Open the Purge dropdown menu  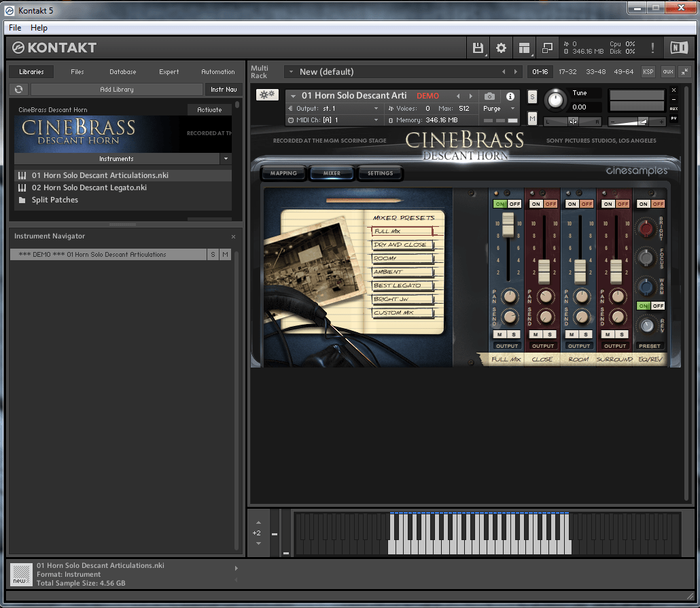pos(498,109)
